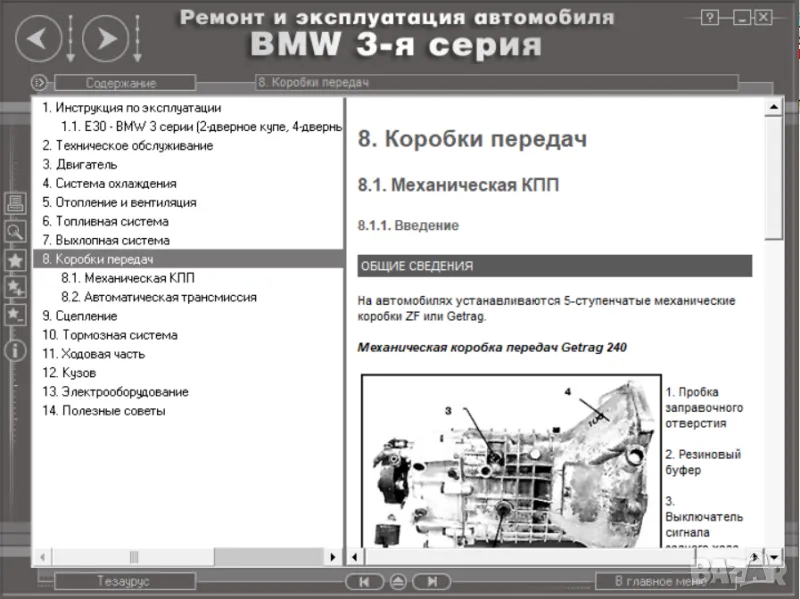Open the favorites star icon

tap(15, 260)
